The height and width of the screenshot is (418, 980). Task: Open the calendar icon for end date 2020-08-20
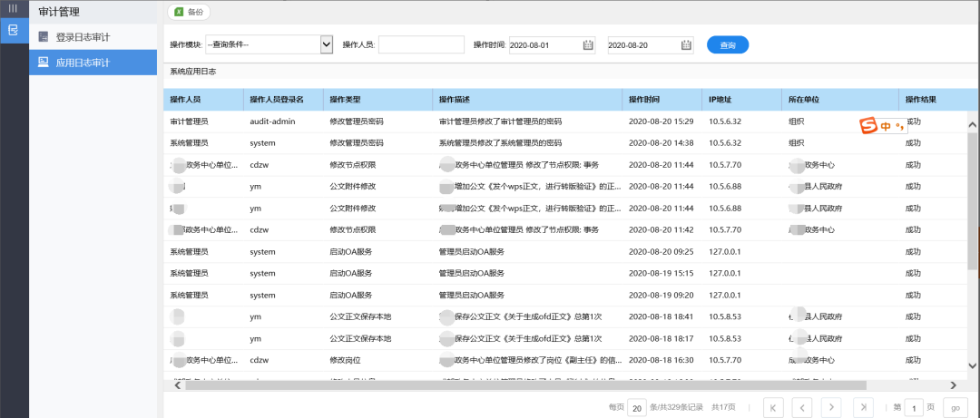(x=686, y=44)
